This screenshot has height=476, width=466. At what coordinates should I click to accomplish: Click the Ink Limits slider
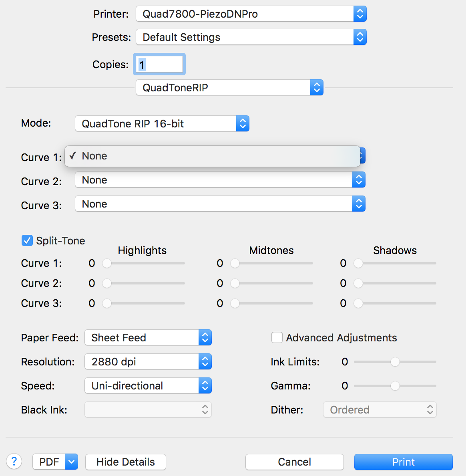pyautogui.click(x=395, y=361)
